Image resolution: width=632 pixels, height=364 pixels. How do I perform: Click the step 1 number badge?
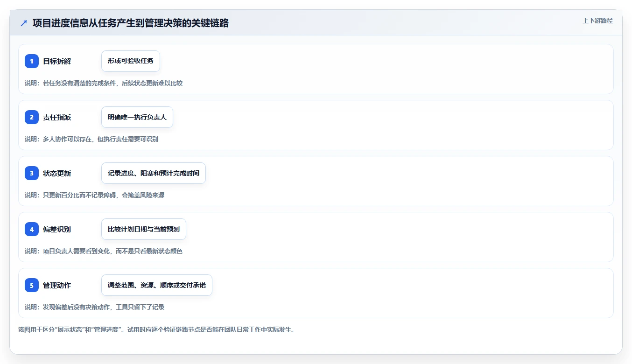32,61
